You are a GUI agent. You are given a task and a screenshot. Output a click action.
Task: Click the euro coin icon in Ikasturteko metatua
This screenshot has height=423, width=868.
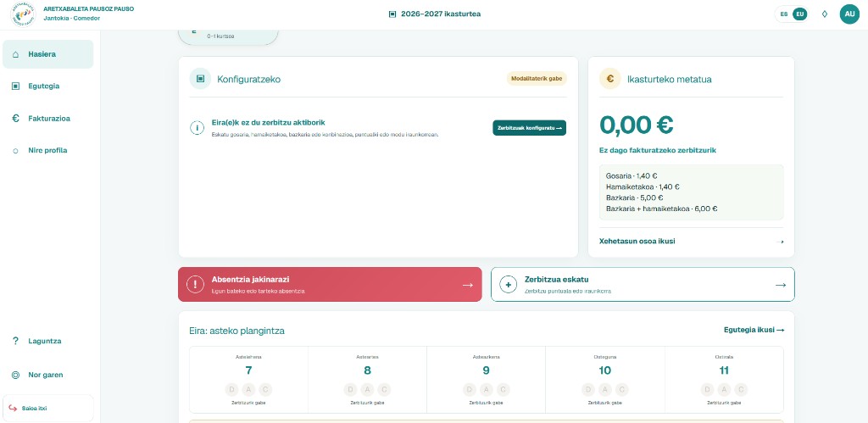tap(610, 79)
